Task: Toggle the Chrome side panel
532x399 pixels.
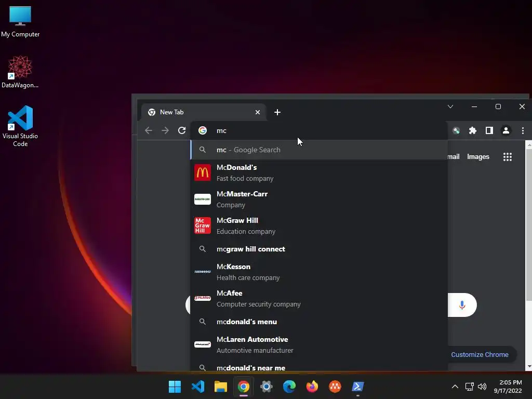Action: pos(489,130)
